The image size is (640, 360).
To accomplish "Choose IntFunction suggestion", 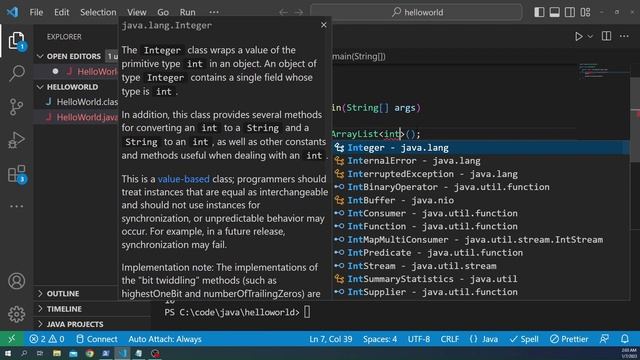I will (481, 226).
